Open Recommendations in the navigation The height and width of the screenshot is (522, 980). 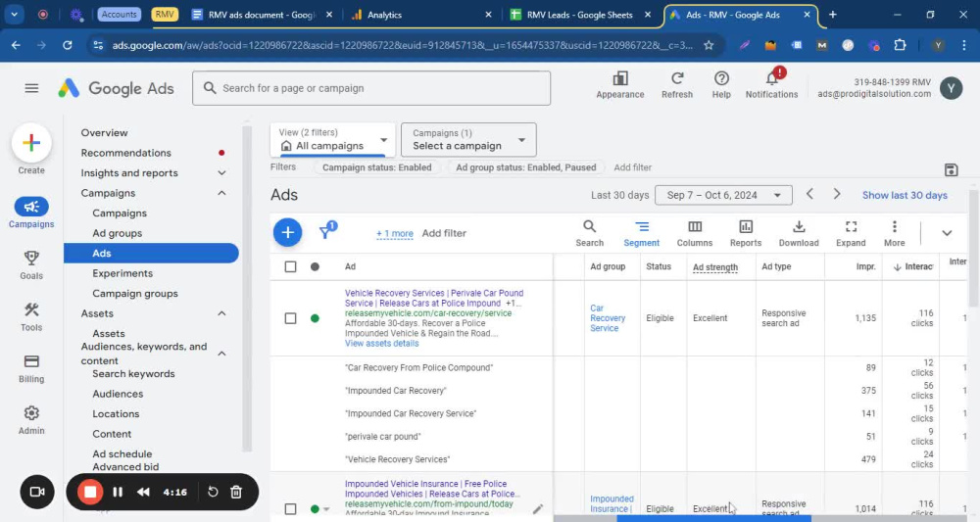tap(125, 153)
